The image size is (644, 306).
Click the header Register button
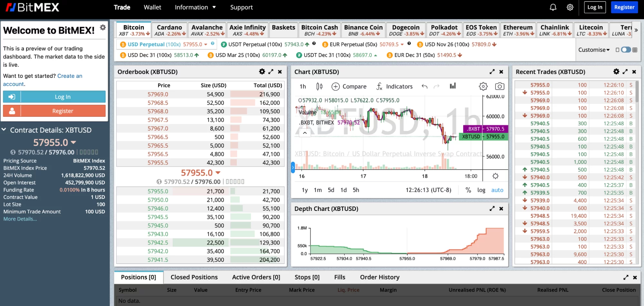[624, 7]
